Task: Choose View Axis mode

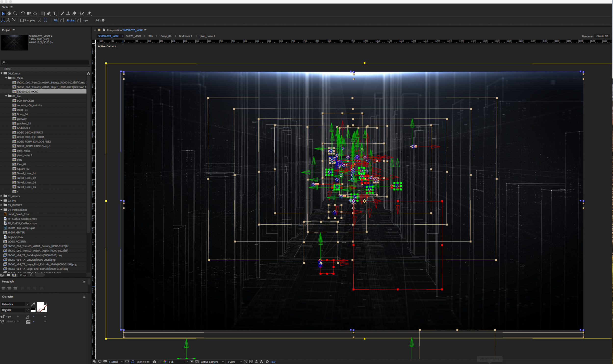Action: [14, 20]
